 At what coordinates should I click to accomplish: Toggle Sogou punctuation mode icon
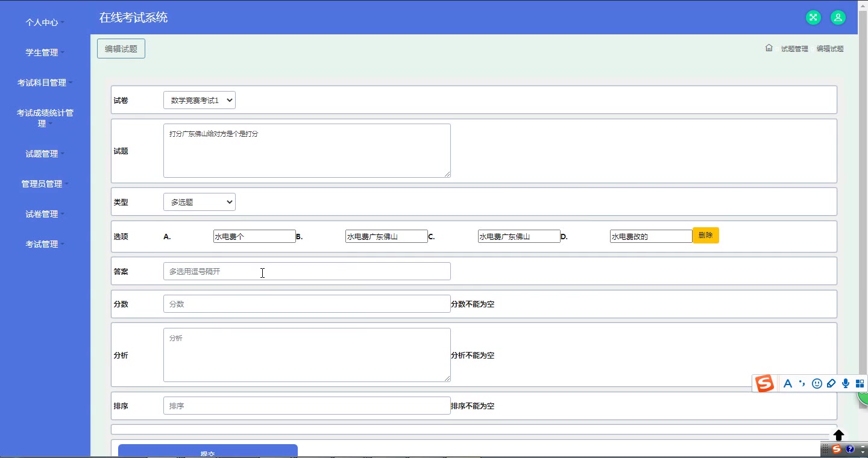(x=802, y=383)
